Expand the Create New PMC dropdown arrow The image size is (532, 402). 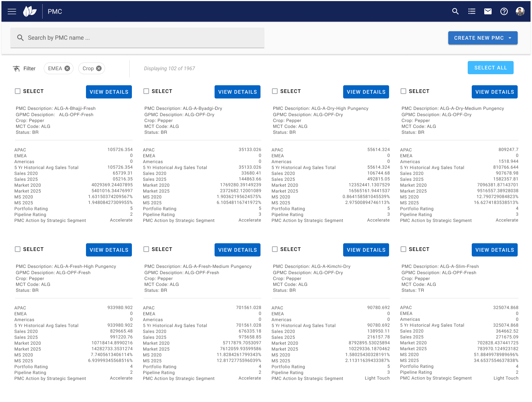click(510, 38)
